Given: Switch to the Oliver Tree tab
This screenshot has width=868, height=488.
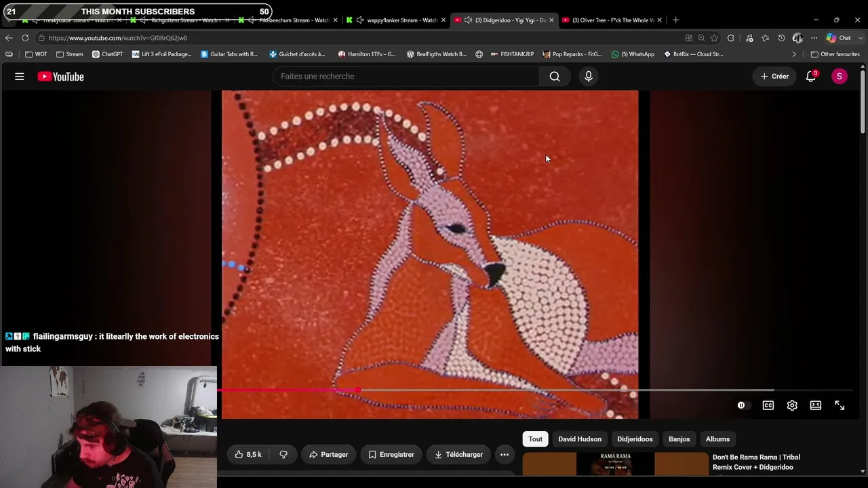Looking at the screenshot, I should point(612,20).
